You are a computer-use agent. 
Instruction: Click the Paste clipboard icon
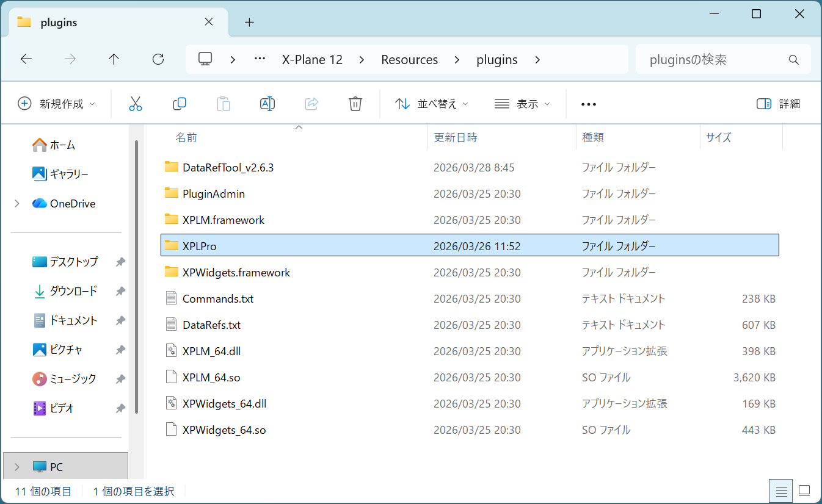point(224,104)
